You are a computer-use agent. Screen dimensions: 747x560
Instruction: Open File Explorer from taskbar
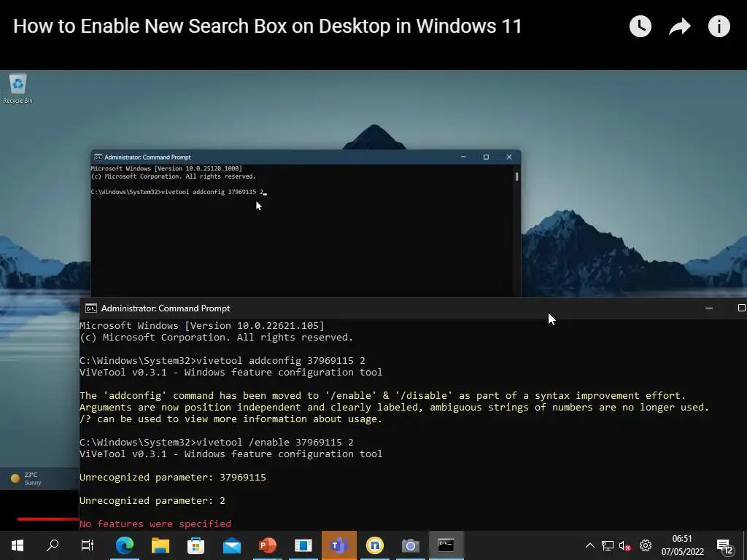pos(160,545)
